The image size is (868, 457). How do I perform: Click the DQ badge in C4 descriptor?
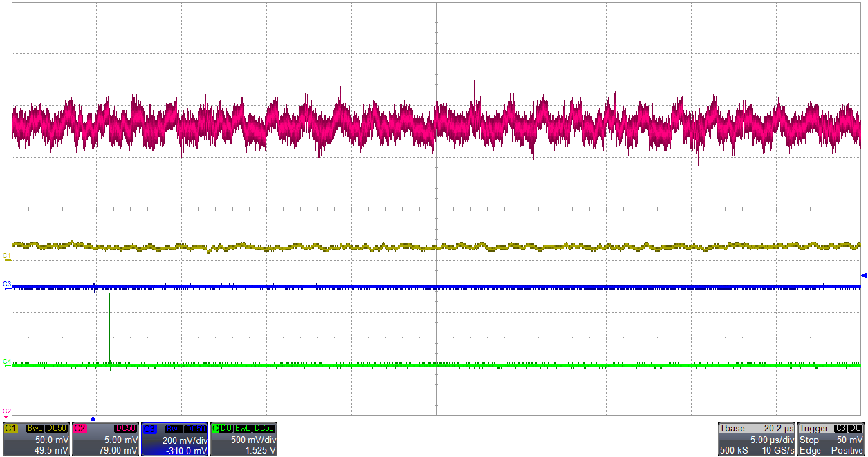226,429
